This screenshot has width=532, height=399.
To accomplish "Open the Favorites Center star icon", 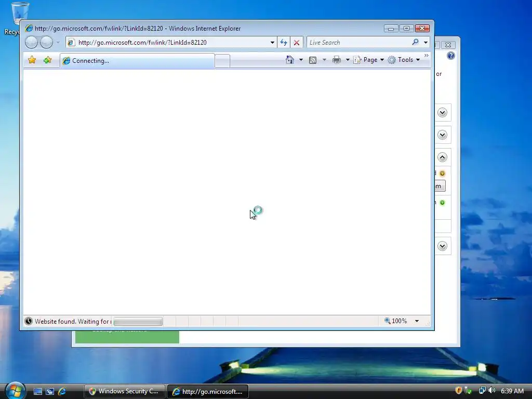I will (x=32, y=60).
